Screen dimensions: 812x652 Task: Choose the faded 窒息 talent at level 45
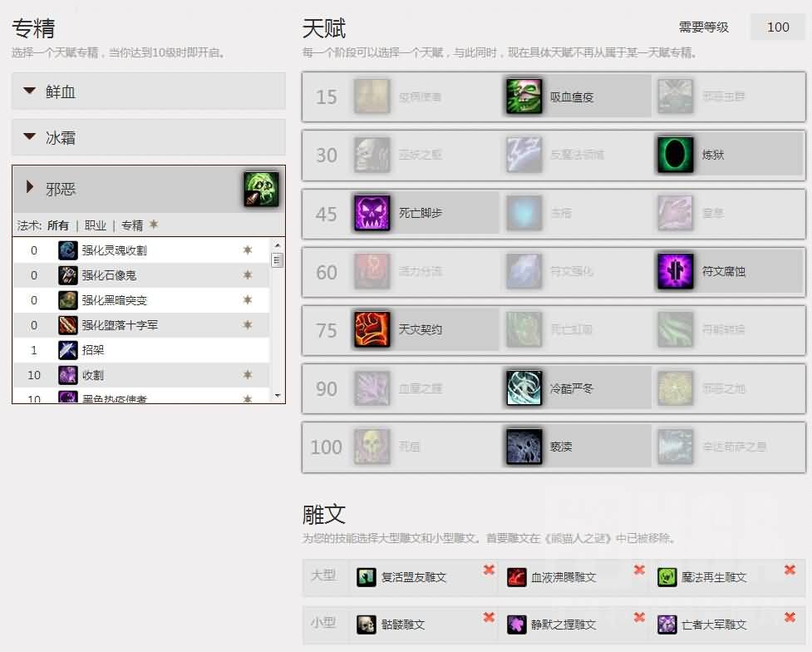727,213
